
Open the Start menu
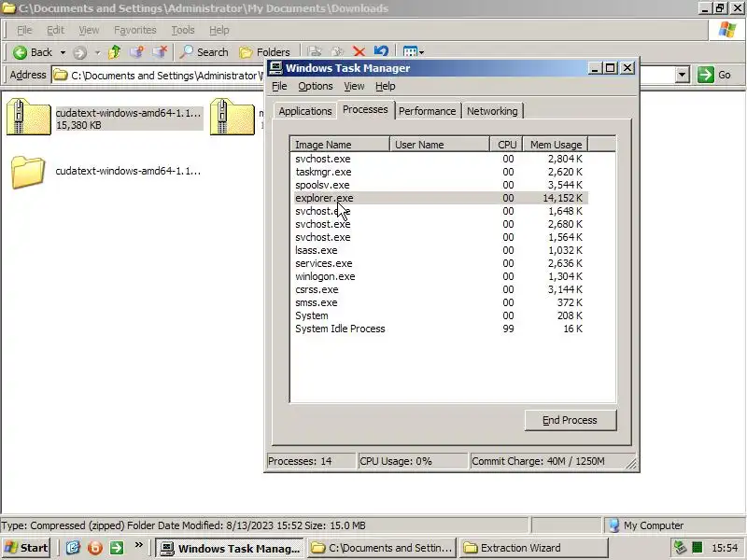pos(26,548)
